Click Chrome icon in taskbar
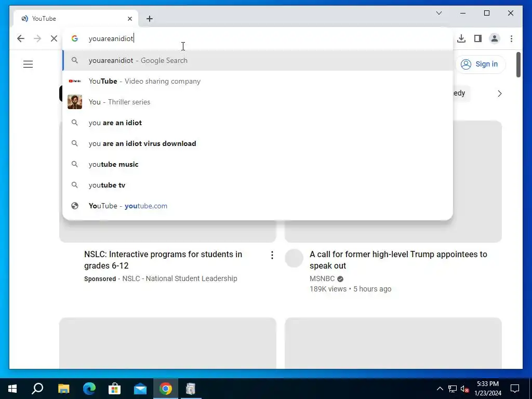The width and height of the screenshot is (532, 399). point(166,389)
